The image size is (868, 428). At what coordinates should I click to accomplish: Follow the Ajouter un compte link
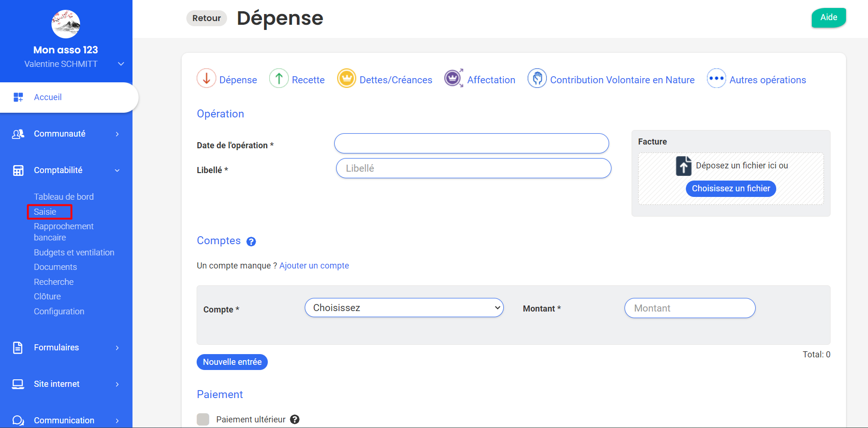314,266
